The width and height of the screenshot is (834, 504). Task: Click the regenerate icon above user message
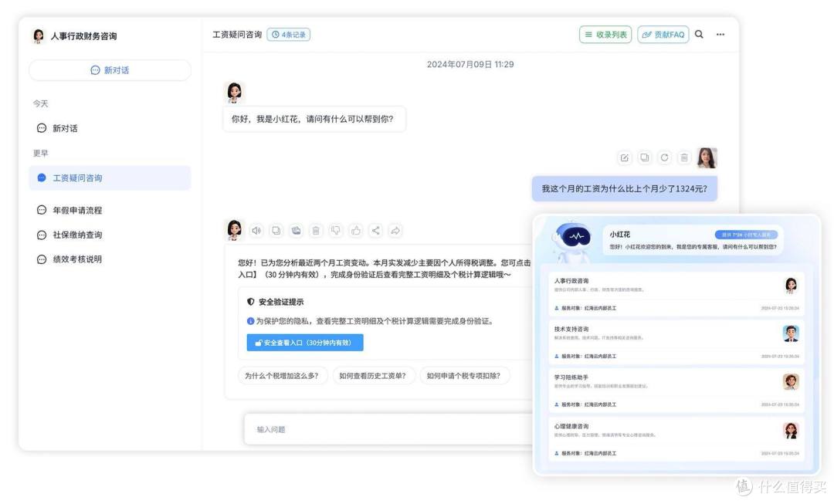pos(664,158)
